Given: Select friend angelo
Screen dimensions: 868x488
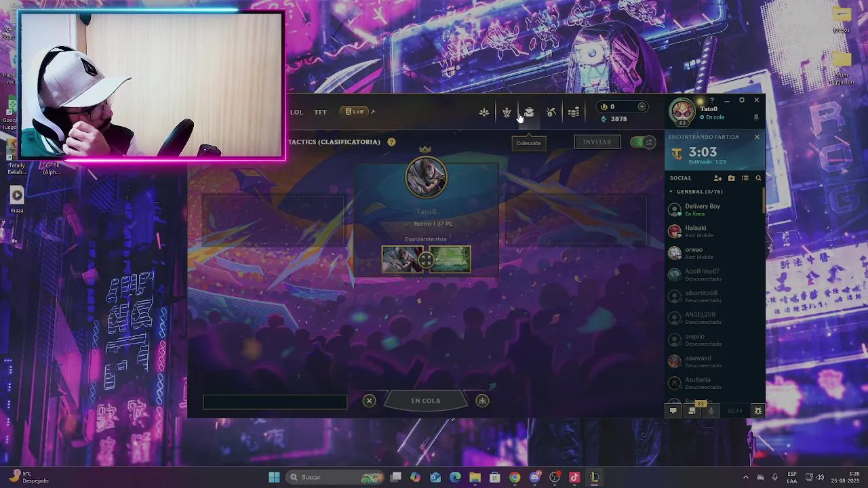Looking at the screenshot, I should coord(715,340).
